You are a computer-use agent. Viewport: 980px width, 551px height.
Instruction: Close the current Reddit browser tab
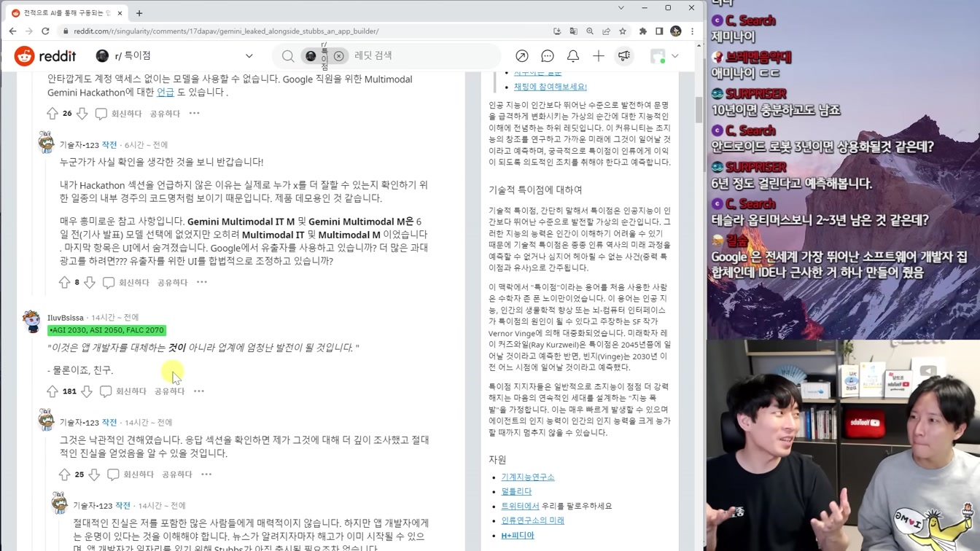pyautogui.click(x=120, y=12)
